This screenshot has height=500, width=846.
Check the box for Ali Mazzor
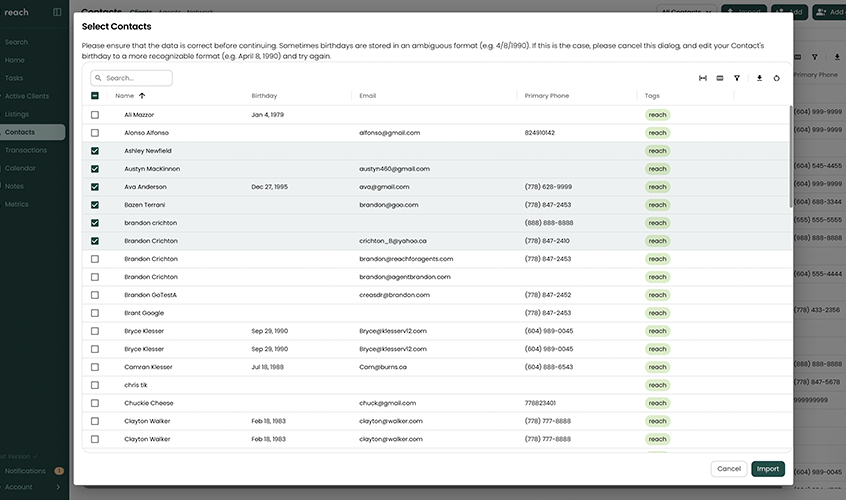point(95,115)
